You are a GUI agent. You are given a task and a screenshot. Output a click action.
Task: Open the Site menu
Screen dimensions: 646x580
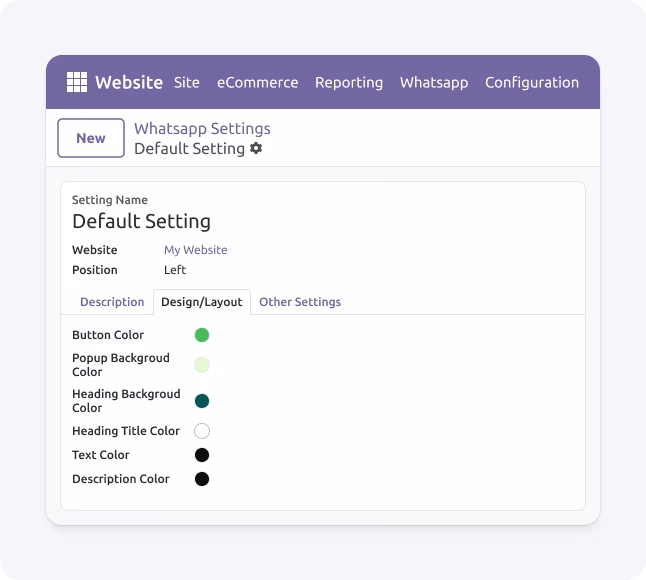pos(187,82)
